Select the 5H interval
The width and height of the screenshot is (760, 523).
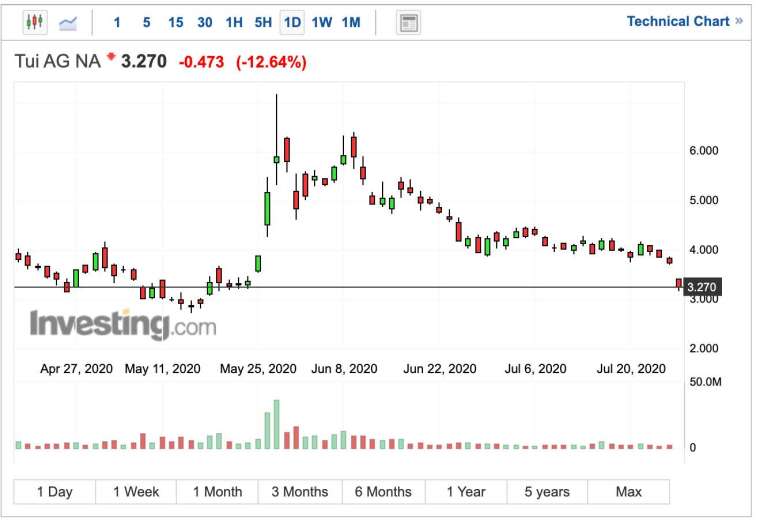tap(263, 22)
